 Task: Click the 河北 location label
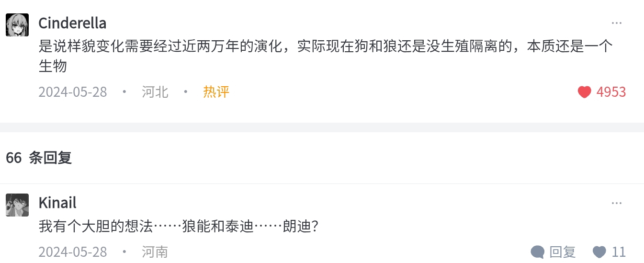155,92
